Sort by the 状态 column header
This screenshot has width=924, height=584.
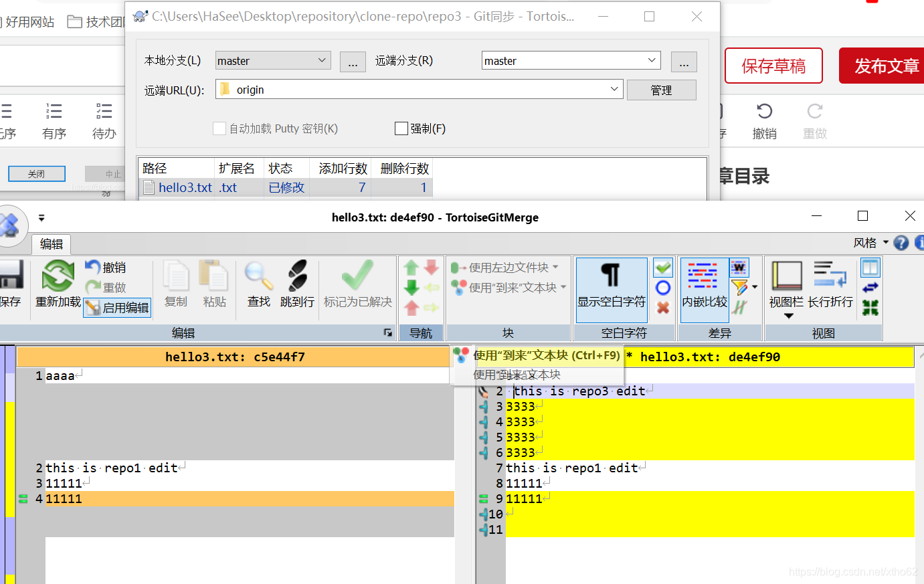(286, 169)
